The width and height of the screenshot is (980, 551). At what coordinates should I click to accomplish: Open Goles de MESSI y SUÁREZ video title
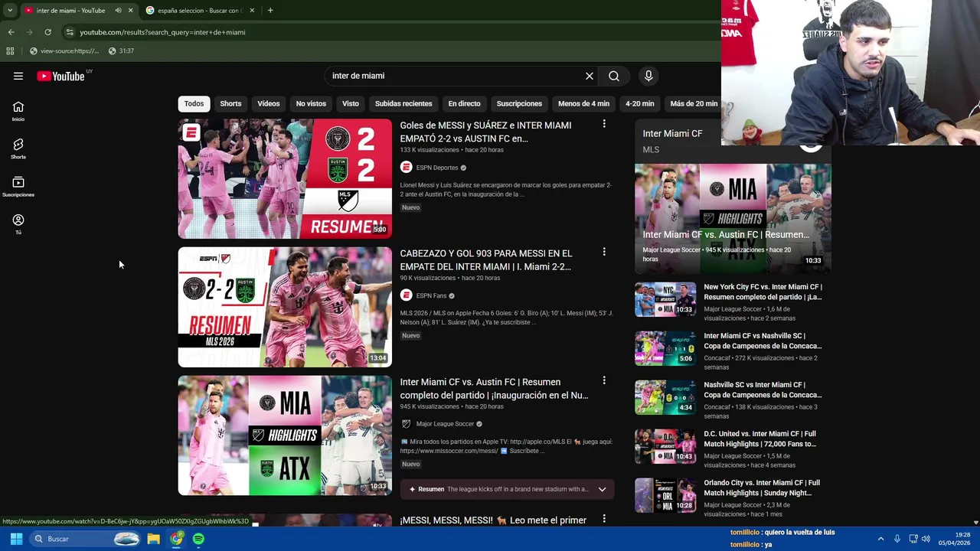tap(485, 132)
